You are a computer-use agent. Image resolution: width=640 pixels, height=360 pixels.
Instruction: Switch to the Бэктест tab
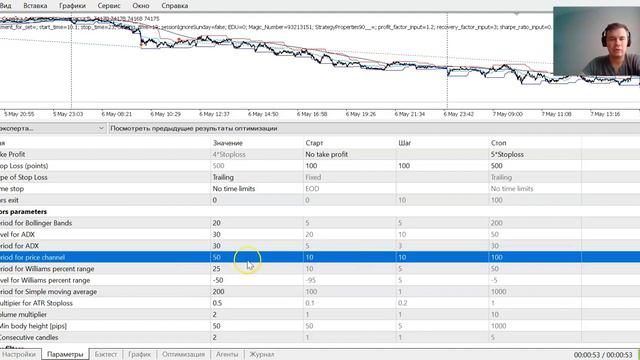click(x=106, y=354)
